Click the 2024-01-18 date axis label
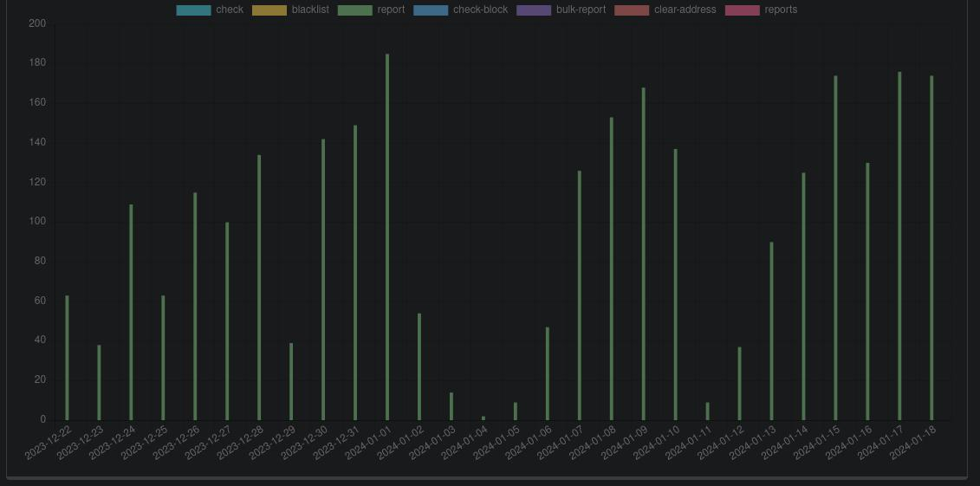Image resolution: width=980 pixels, height=486 pixels. click(x=912, y=443)
